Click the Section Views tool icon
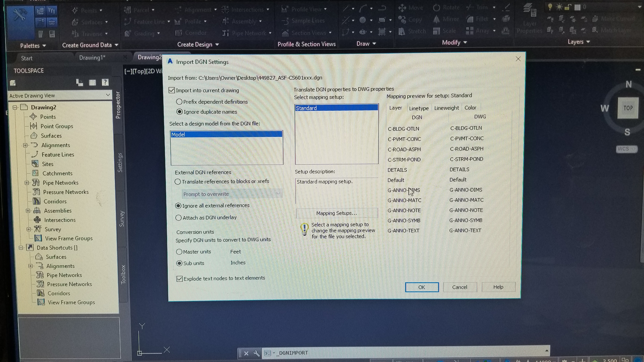644x362 pixels. point(285,33)
